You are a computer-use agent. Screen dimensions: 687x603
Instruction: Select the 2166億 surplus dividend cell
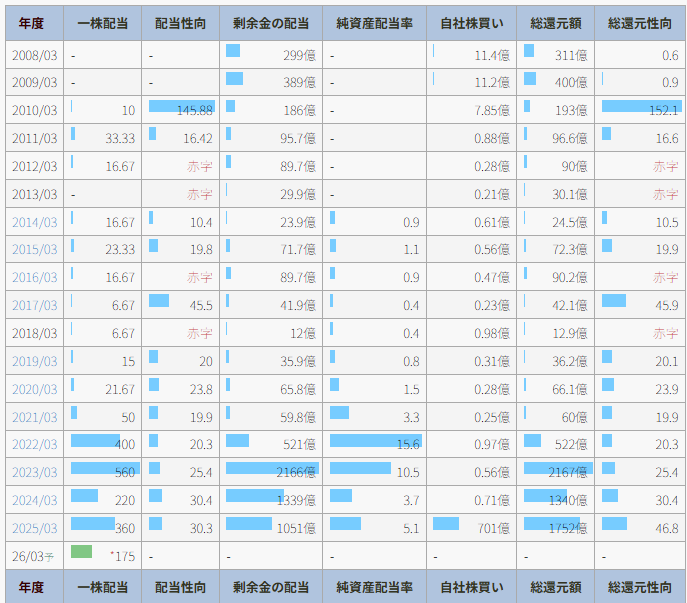[x=270, y=472]
